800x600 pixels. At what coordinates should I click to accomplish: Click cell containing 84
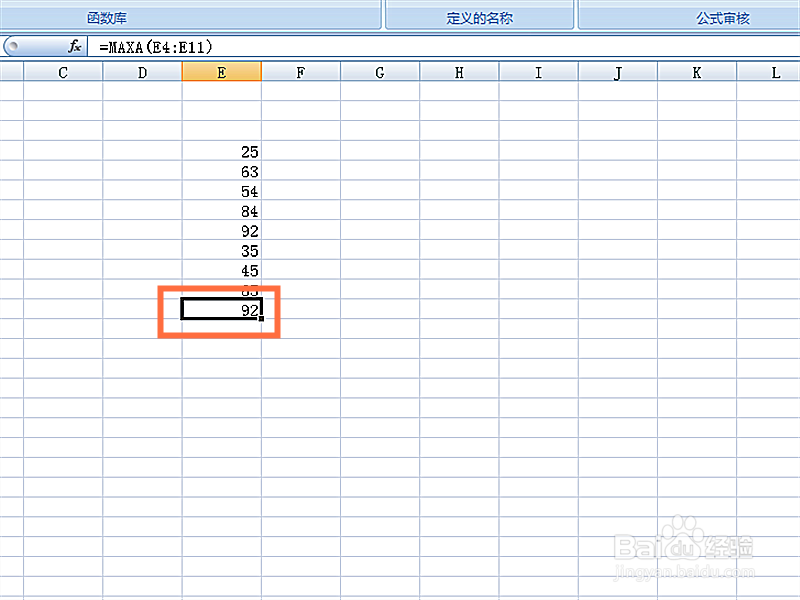pos(221,211)
